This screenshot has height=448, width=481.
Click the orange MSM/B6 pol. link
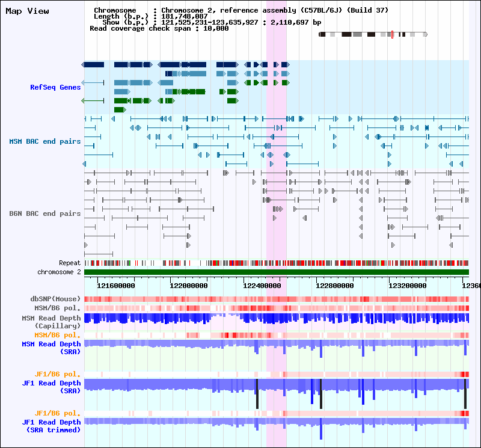tap(57, 335)
